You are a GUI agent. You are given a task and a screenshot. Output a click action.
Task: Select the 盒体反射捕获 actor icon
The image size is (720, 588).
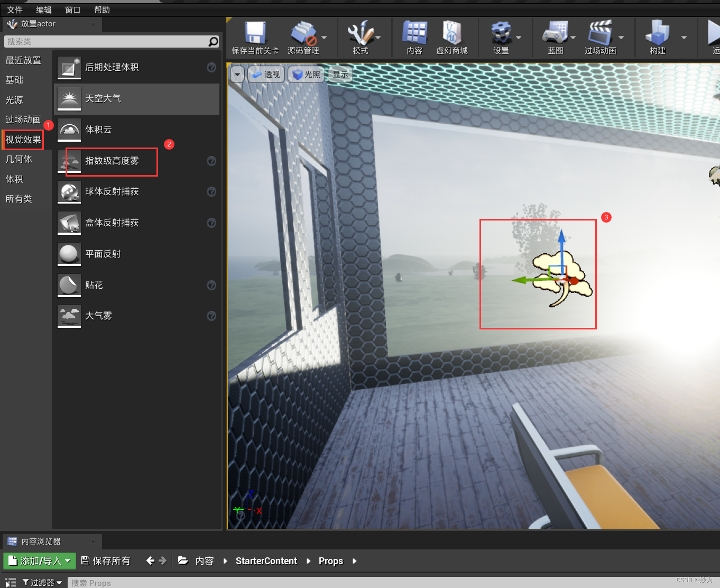point(69,223)
